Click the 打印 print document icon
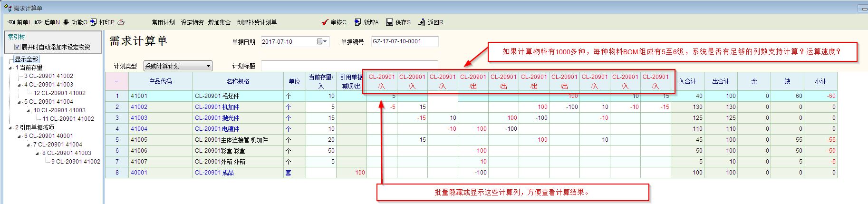The image size is (868, 204). pyautogui.click(x=94, y=22)
